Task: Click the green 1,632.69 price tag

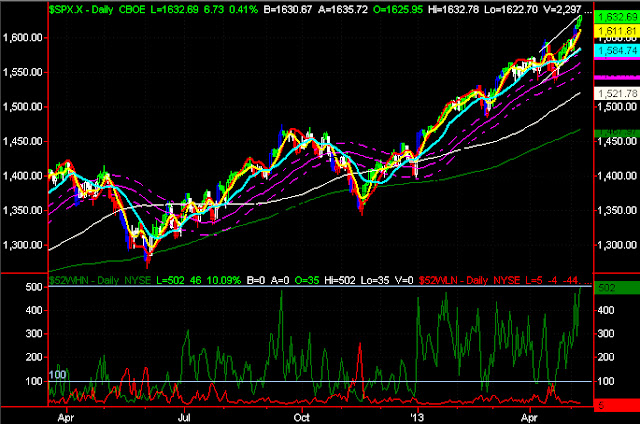Action: (x=617, y=17)
